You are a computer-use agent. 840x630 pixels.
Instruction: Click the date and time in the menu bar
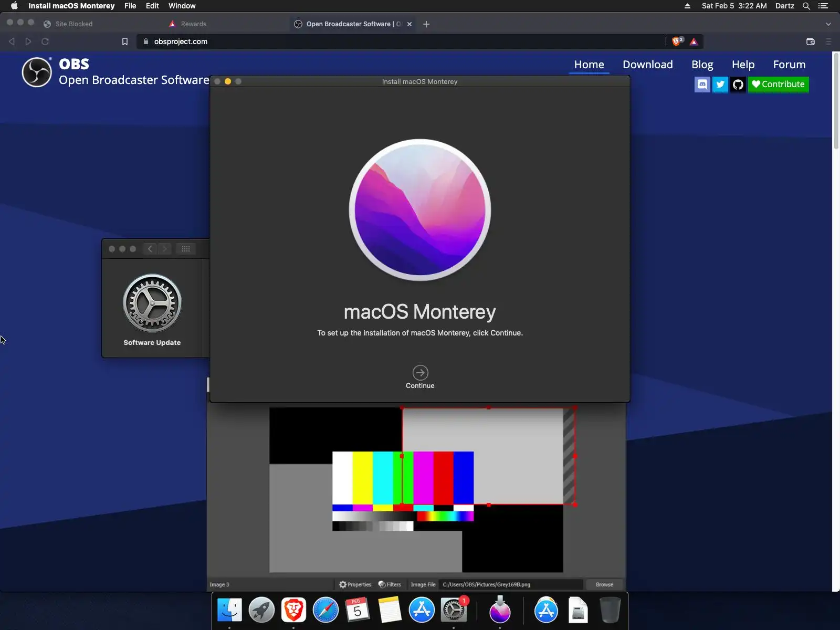[734, 6]
